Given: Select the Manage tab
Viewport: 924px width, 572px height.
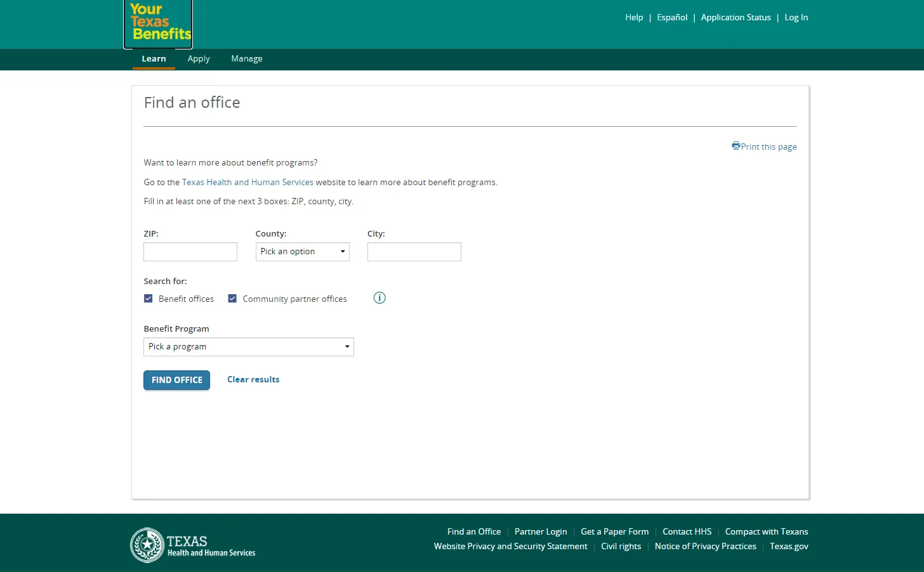Looking at the screenshot, I should pos(247,59).
